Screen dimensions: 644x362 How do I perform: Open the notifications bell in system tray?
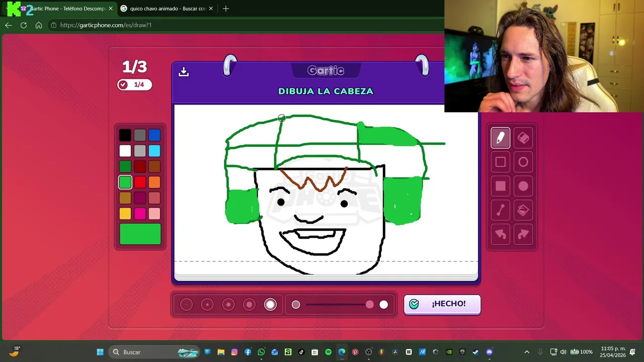[x=633, y=352]
